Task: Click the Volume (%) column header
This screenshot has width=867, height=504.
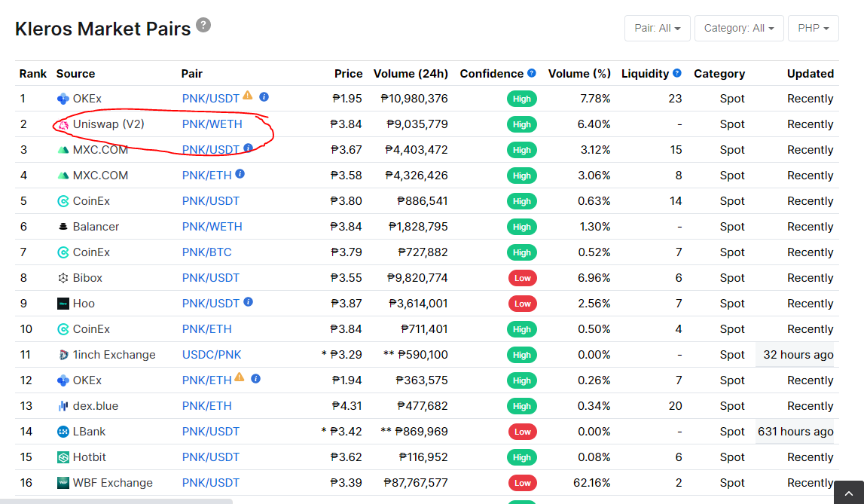Action: coord(579,74)
